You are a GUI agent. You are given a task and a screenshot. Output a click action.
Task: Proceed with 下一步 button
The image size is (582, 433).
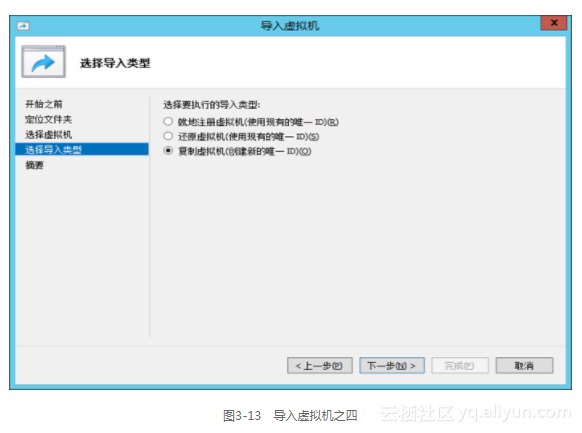[392, 366]
